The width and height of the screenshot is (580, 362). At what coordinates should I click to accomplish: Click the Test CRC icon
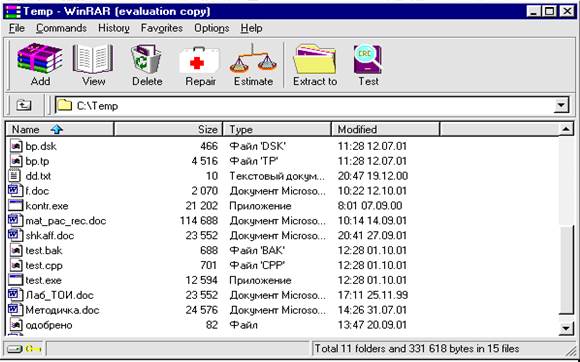coord(368,59)
